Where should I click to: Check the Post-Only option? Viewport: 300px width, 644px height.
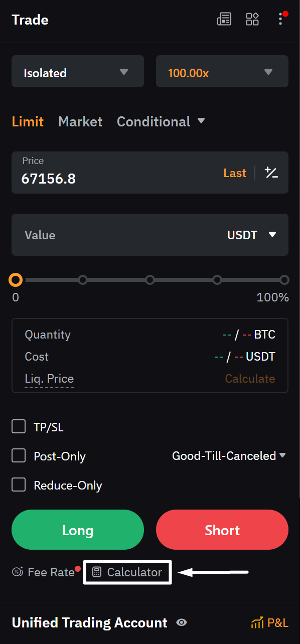[x=19, y=455]
